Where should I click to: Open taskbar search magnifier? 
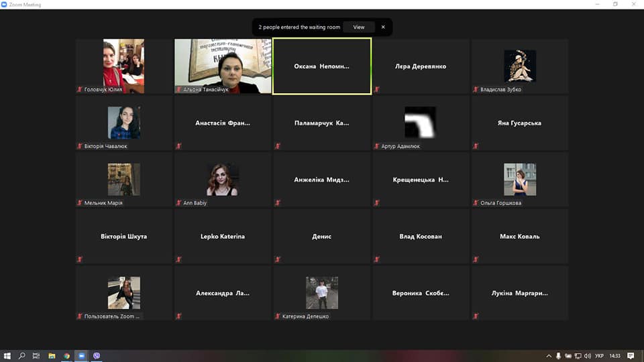[x=22, y=356]
